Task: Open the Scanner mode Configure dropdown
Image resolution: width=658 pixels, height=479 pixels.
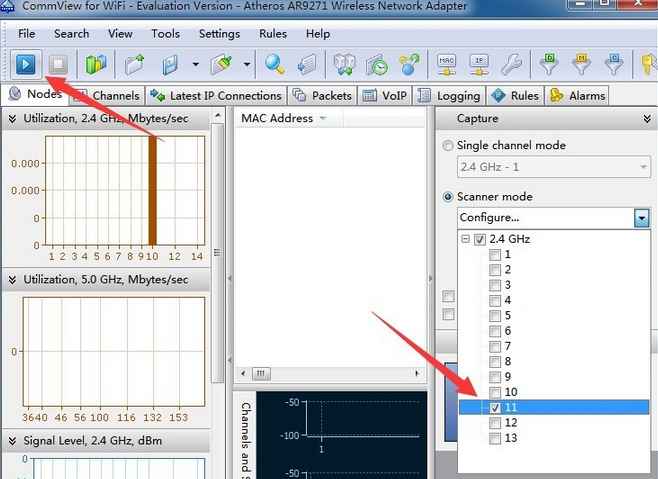Action: 641,217
